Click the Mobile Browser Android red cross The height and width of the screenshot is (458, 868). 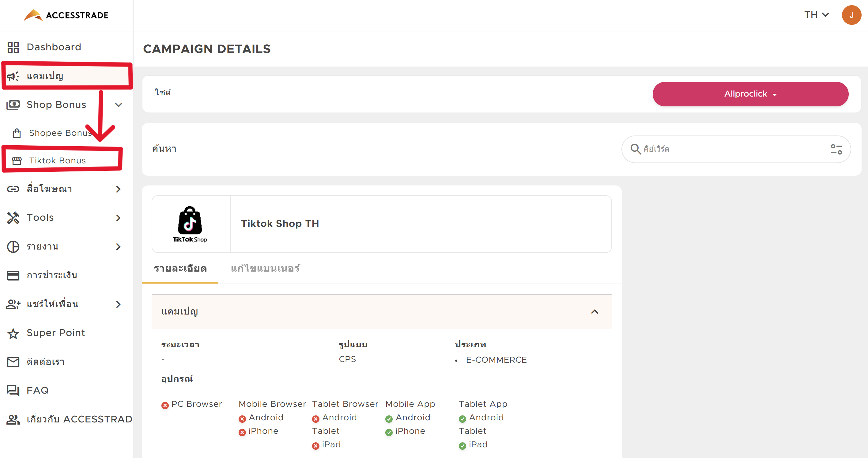pyautogui.click(x=242, y=419)
